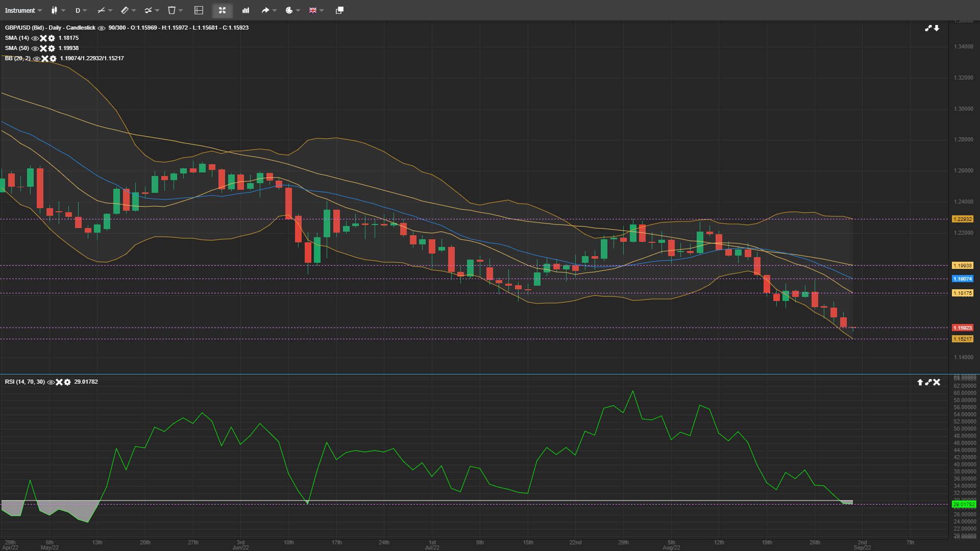Open the trend line drawing tool
This screenshot has height=551, width=980.
pyautogui.click(x=100, y=10)
